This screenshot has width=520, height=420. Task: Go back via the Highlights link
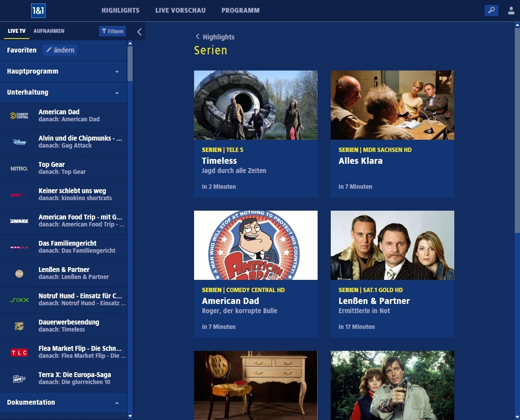tap(215, 37)
